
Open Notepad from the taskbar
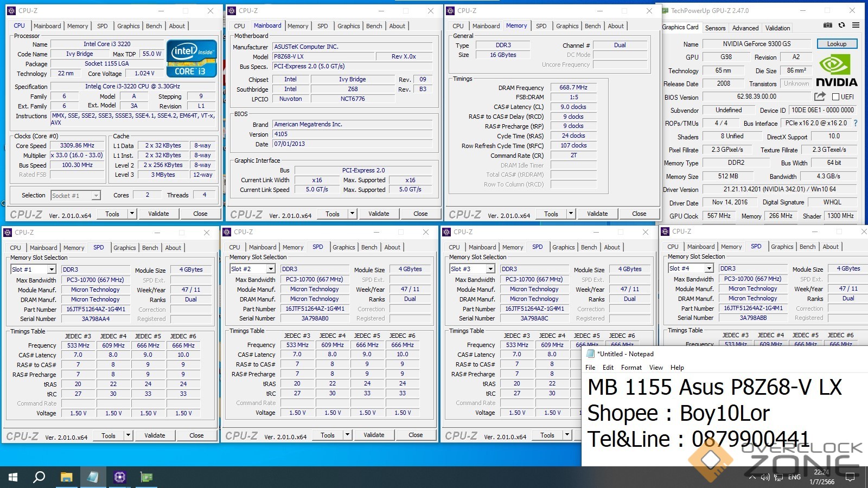coord(92,477)
